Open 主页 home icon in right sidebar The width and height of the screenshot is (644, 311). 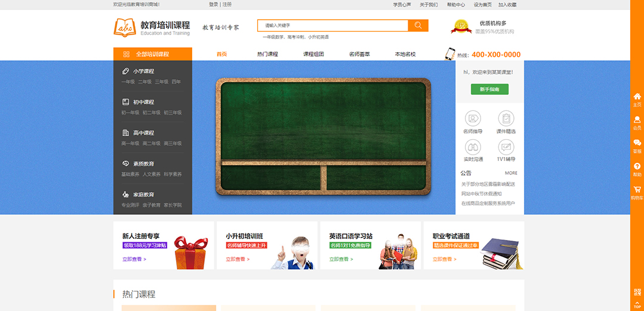(637, 97)
